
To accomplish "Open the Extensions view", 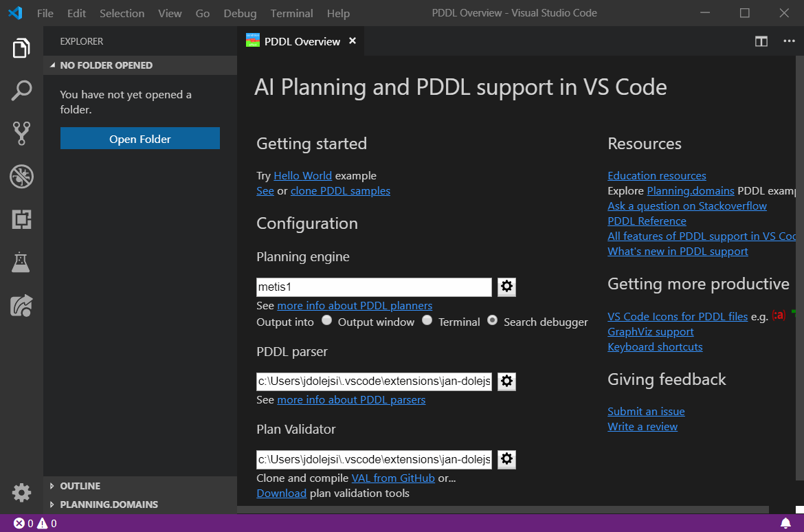I will [21, 219].
